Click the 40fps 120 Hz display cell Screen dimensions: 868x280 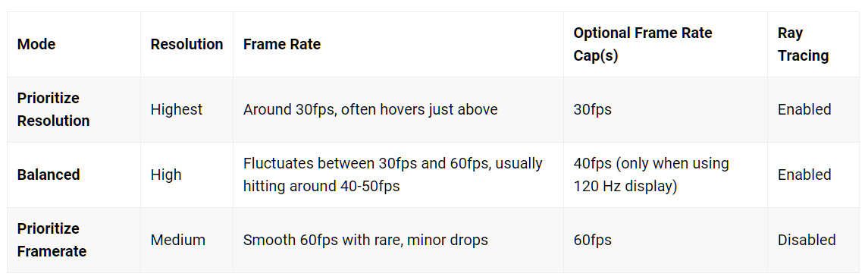(x=651, y=175)
